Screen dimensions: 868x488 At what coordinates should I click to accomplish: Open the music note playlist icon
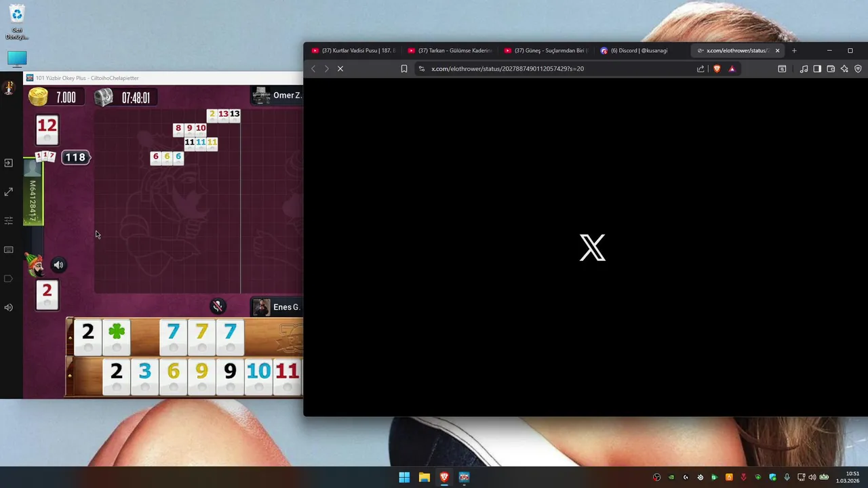(x=804, y=68)
